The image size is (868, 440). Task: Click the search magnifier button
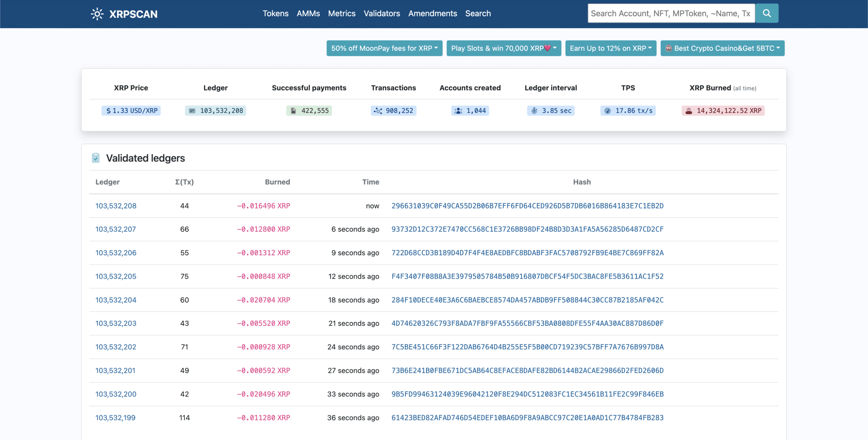tap(767, 13)
